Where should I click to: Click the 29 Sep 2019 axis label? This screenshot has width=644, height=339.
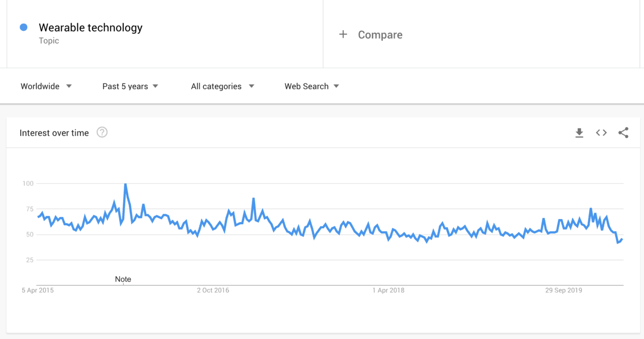(563, 290)
